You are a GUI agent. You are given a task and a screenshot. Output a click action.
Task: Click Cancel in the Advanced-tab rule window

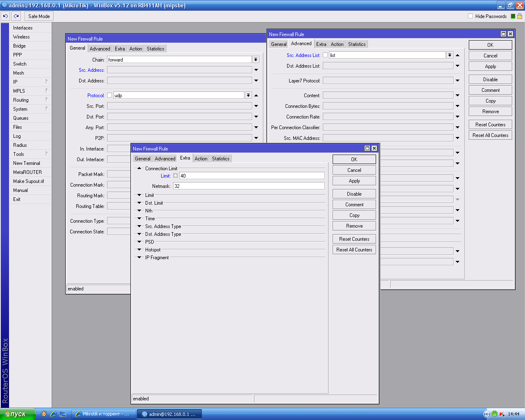tap(491, 56)
